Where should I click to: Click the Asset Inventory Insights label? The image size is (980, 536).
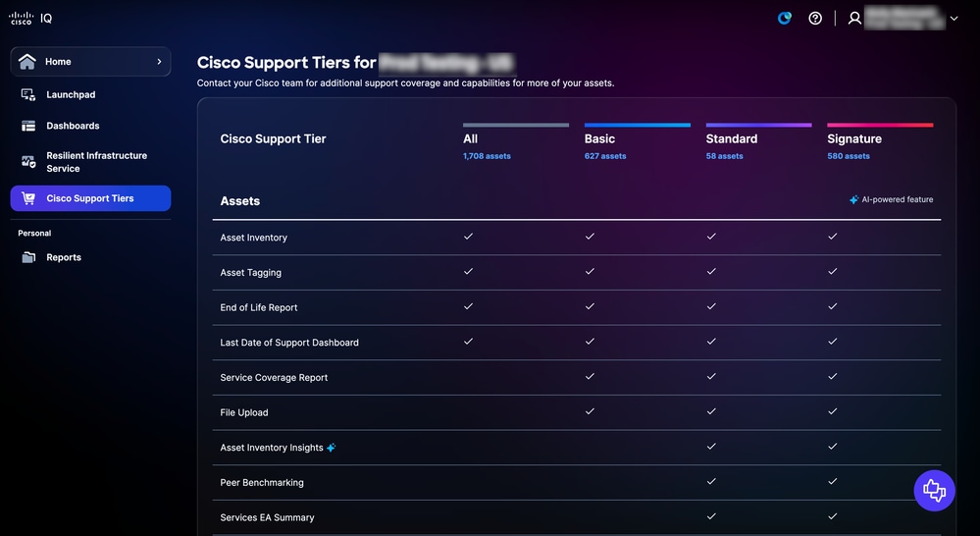point(272,448)
